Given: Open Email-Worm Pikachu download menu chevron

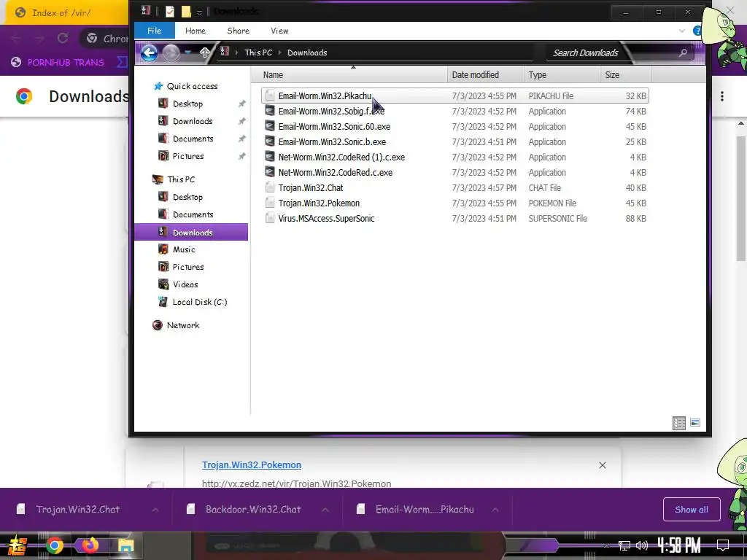Looking at the screenshot, I should point(495,510).
